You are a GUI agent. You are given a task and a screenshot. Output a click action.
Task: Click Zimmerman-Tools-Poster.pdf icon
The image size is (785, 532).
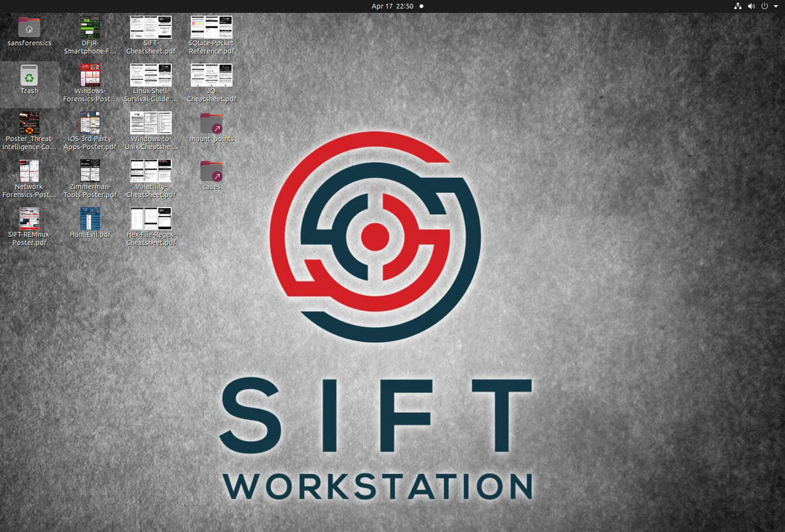point(90,171)
